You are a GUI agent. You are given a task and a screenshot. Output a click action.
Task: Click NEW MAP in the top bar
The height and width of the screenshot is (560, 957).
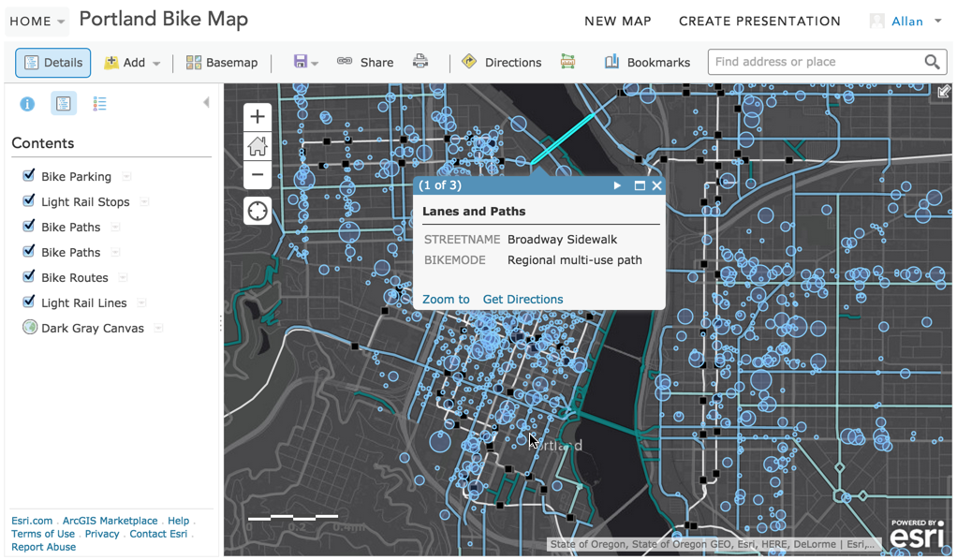point(618,22)
